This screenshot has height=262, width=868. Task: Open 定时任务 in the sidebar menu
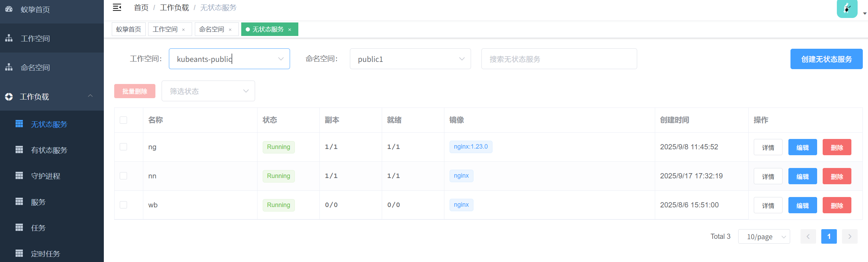pyautogui.click(x=45, y=254)
